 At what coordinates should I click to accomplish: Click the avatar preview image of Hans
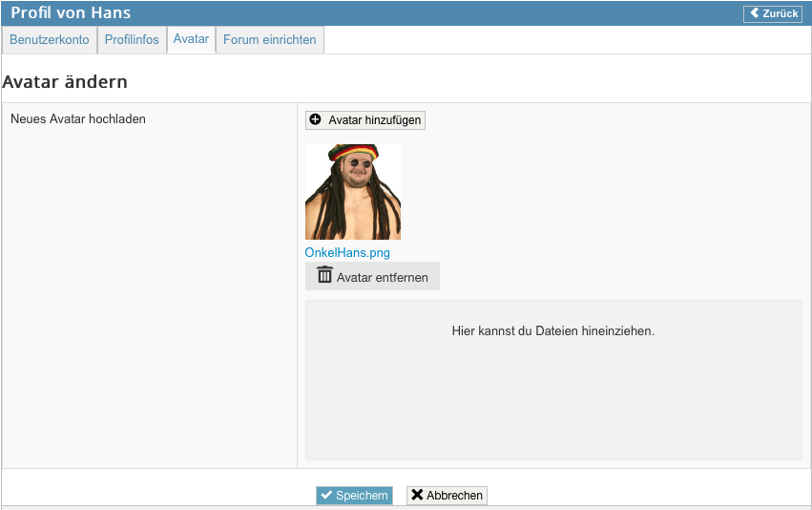click(x=352, y=192)
